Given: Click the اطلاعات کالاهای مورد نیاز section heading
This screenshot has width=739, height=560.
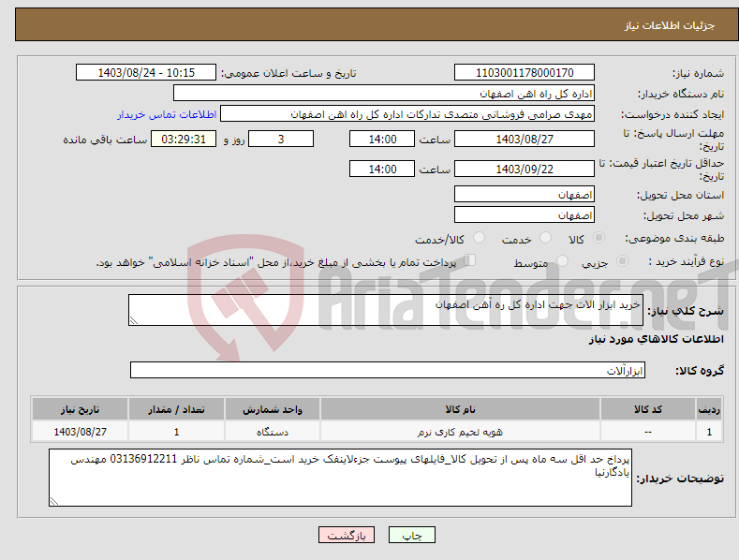Looking at the screenshot, I should tap(656, 339).
